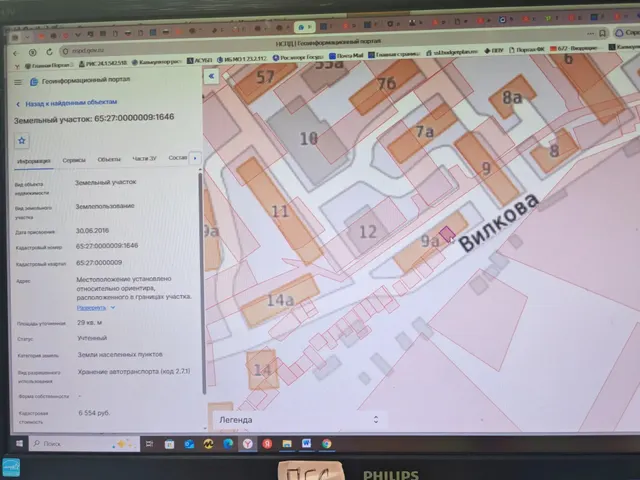Open File Explorer from the taskbar
Screen dimensions: 640x480
click(x=287, y=444)
